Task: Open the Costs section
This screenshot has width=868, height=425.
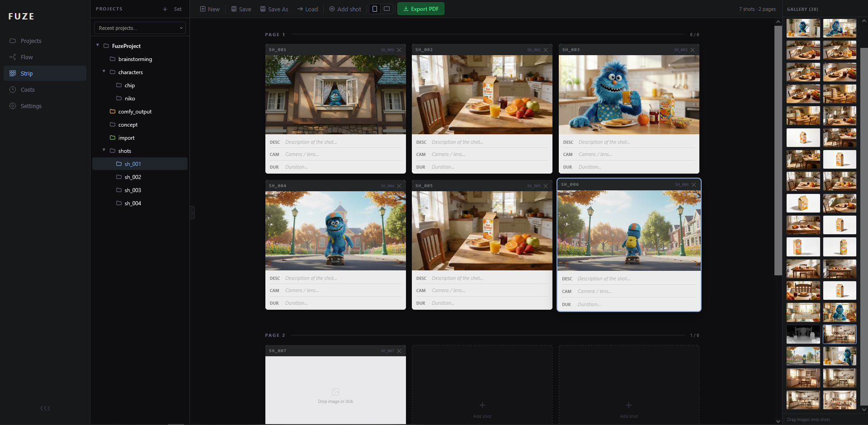Action: 27,90
